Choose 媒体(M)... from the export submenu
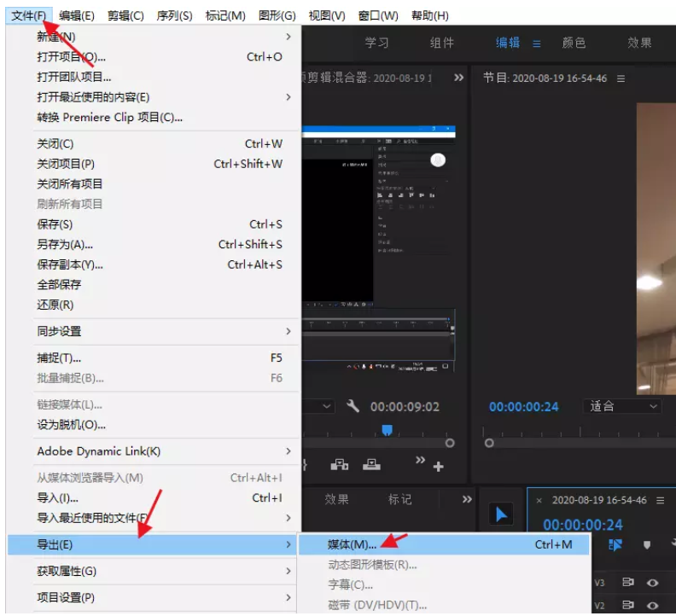Screen dimensions: 676x616 (x=352, y=544)
